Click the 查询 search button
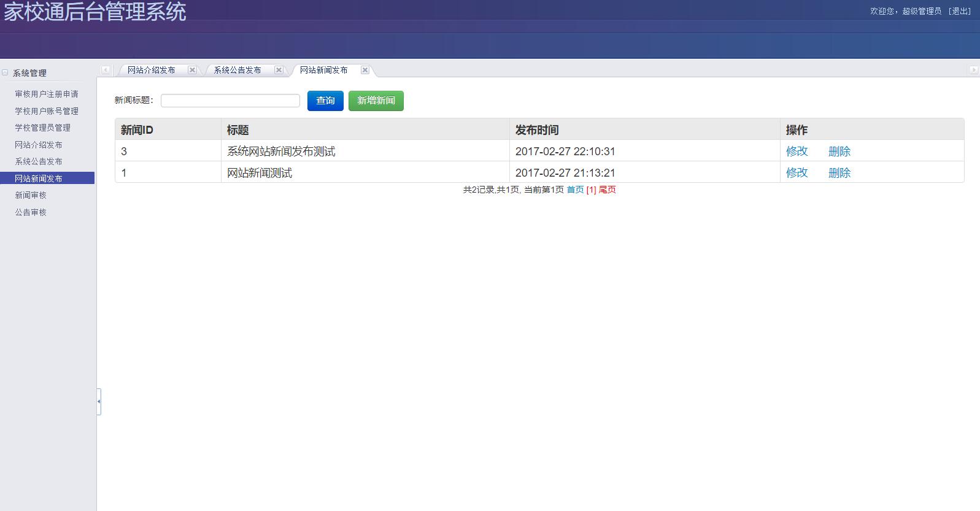The height and width of the screenshot is (511, 980). [x=325, y=101]
